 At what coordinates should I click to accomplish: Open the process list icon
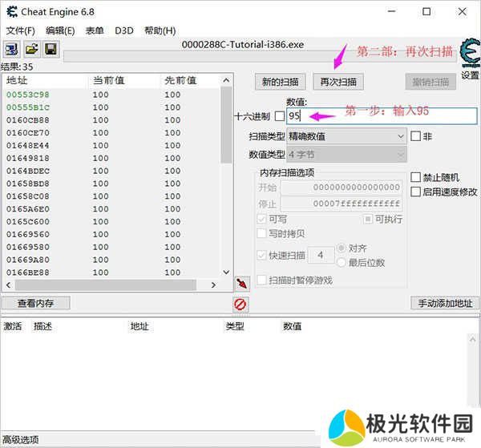tap(12, 49)
